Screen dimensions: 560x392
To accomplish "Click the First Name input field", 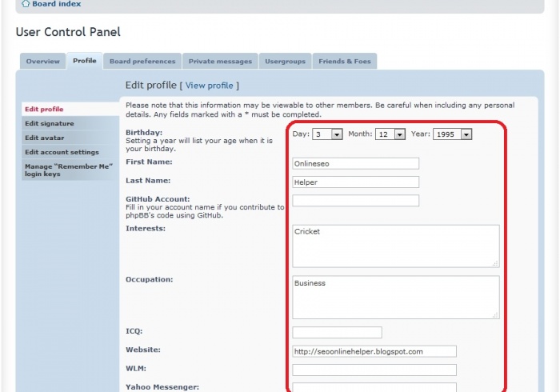I will click(x=355, y=163).
